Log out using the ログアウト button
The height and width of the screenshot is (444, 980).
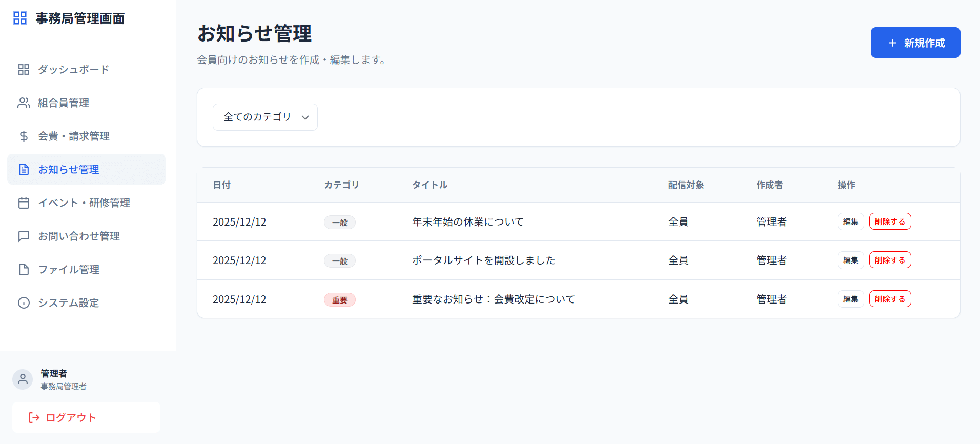86,418
